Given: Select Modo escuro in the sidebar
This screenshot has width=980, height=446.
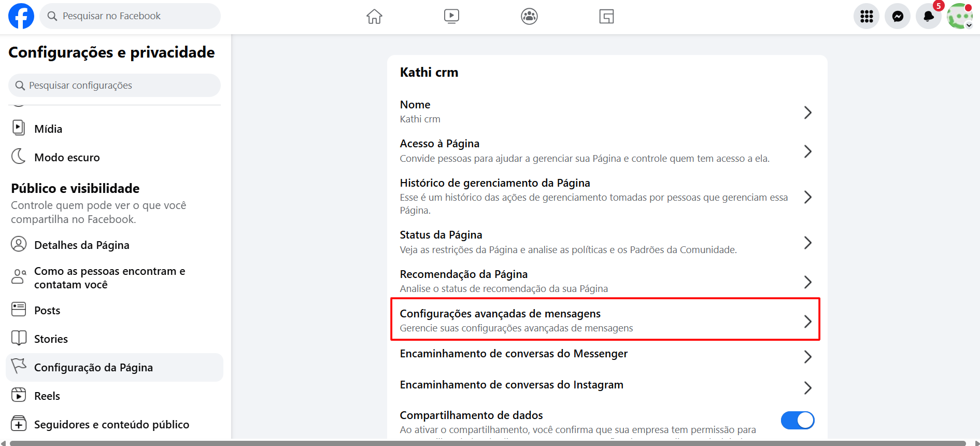Looking at the screenshot, I should 67,158.
